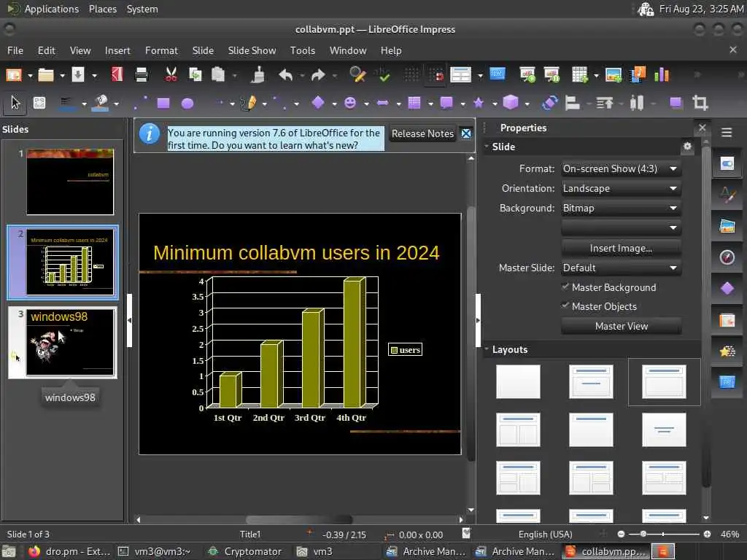Insert a table via the toolbar icon
747x560 pixels.
pyautogui.click(x=579, y=75)
